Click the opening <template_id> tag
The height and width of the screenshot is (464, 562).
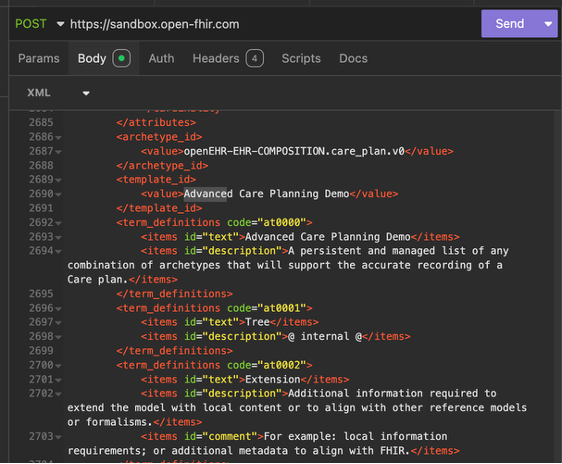156,180
